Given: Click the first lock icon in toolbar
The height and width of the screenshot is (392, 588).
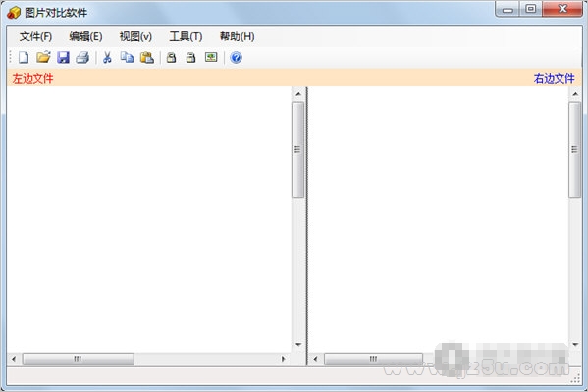Looking at the screenshot, I should click(172, 57).
